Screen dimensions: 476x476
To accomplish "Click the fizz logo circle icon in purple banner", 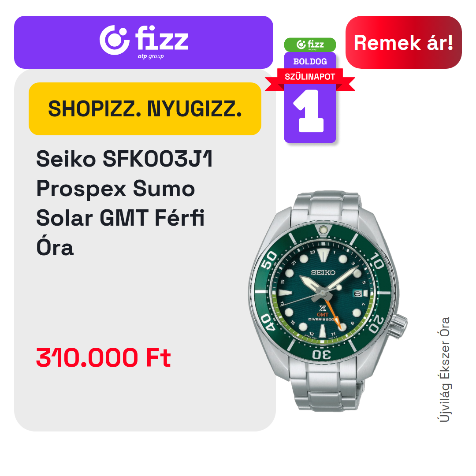I will (x=115, y=40).
